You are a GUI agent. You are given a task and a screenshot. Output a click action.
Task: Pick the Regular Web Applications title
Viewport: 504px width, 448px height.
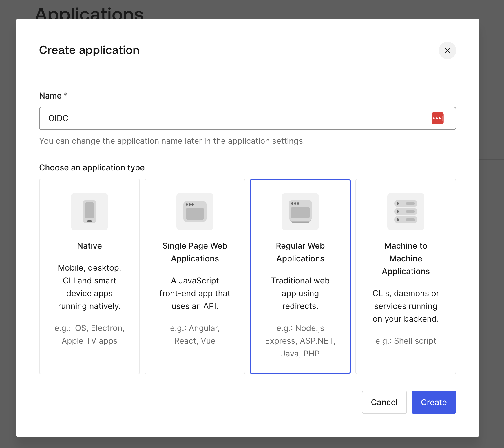300,252
